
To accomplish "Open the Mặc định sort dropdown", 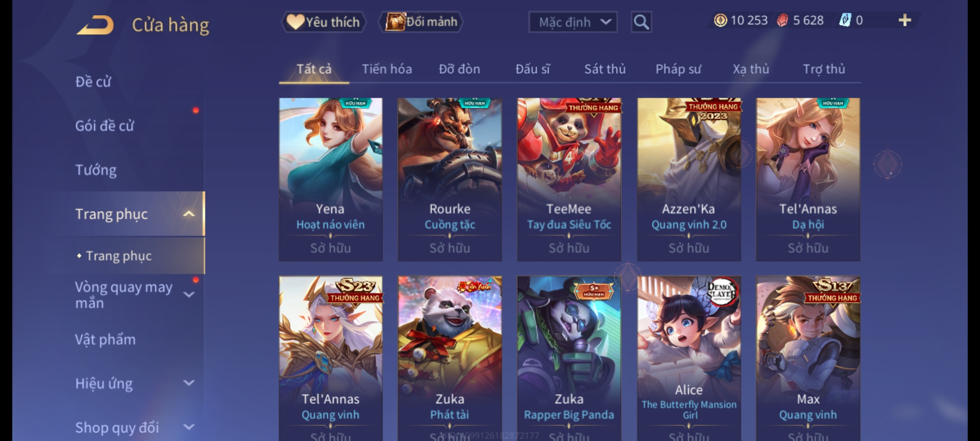I will (572, 22).
